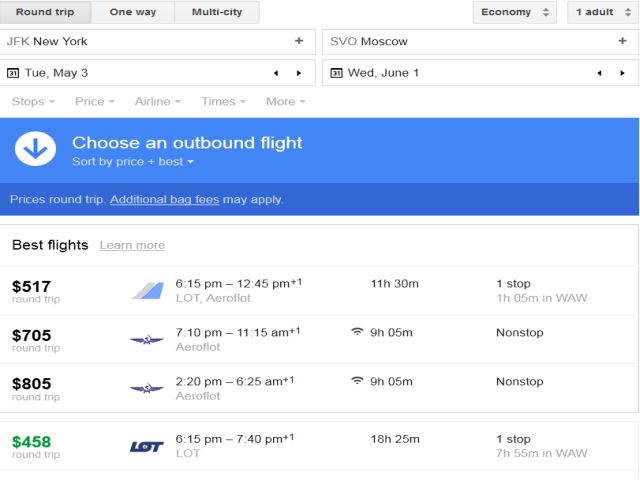Open Sort by price + best menu

[x=133, y=162]
